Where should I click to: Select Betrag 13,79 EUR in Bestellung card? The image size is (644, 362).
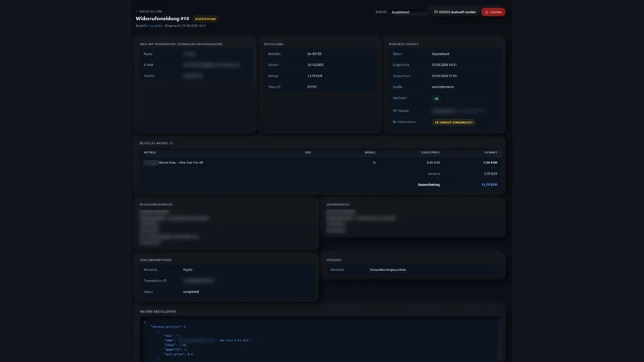coord(315,76)
